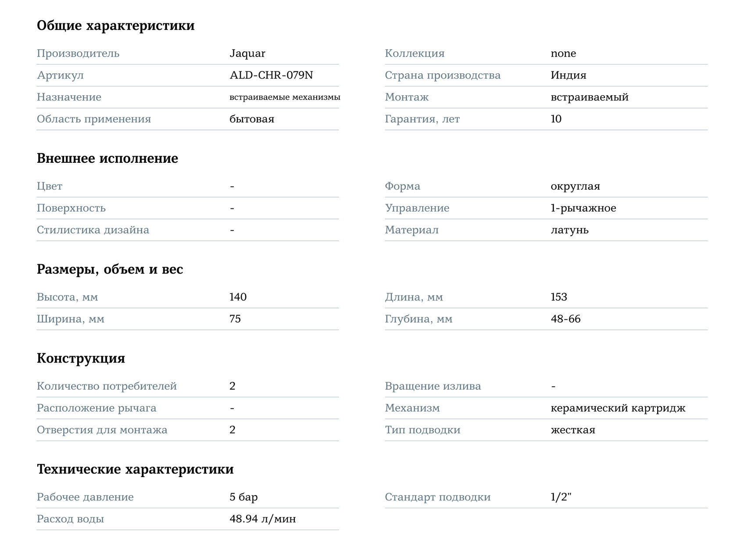Click the working pressure value "5 бар"

tap(243, 497)
